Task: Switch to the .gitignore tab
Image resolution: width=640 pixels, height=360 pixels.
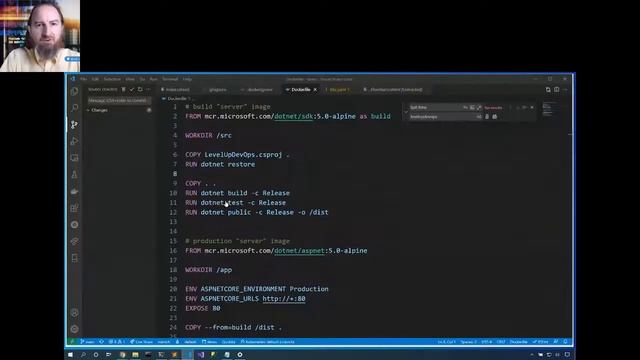Action: pyautogui.click(x=218, y=89)
